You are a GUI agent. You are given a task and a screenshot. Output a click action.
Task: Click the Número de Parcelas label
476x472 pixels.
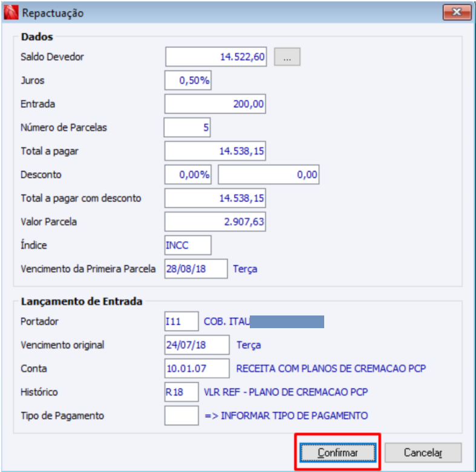[64, 128]
